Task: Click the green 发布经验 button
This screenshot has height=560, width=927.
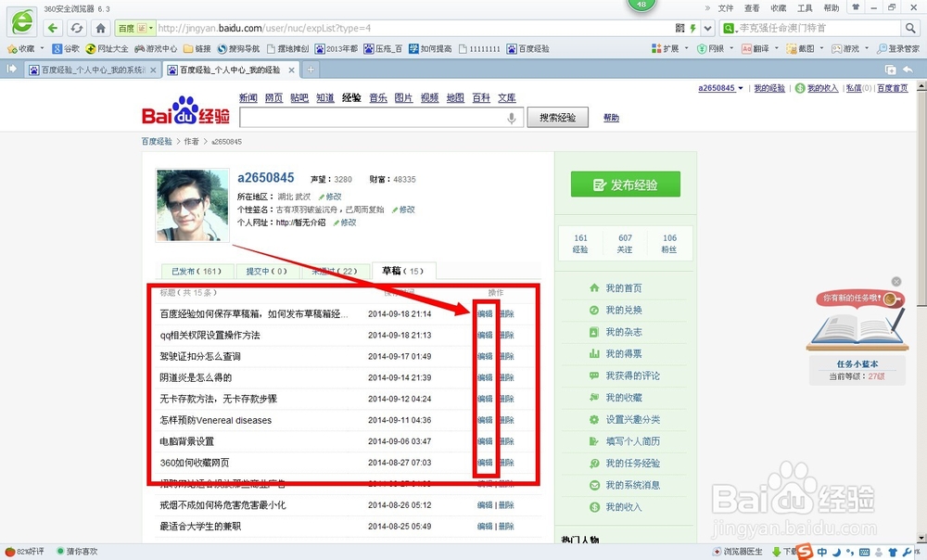Action: click(x=626, y=185)
